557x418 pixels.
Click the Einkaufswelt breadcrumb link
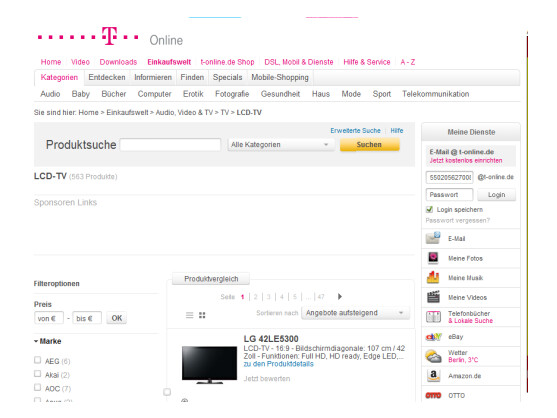click(x=127, y=113)
